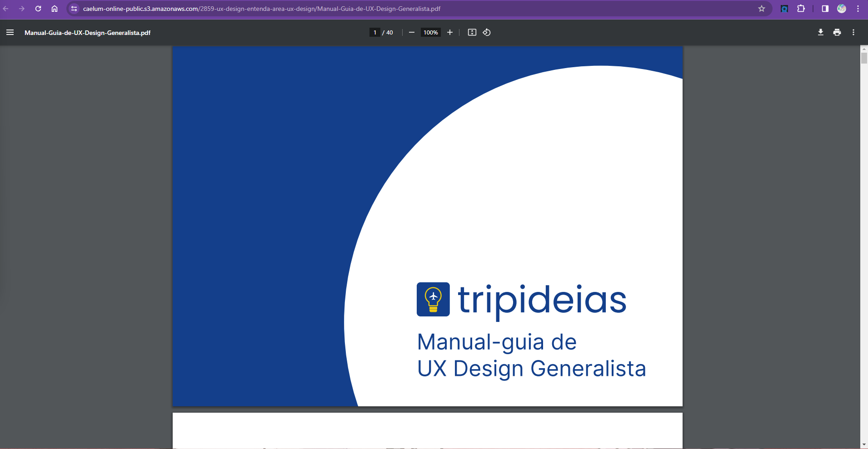Image resolution: width=868 pixels, height=449 pixels.
Task: Click the Manual-Guia-de-UX-Design-Generalista.pdf title
Action: (x=87, y=33)
